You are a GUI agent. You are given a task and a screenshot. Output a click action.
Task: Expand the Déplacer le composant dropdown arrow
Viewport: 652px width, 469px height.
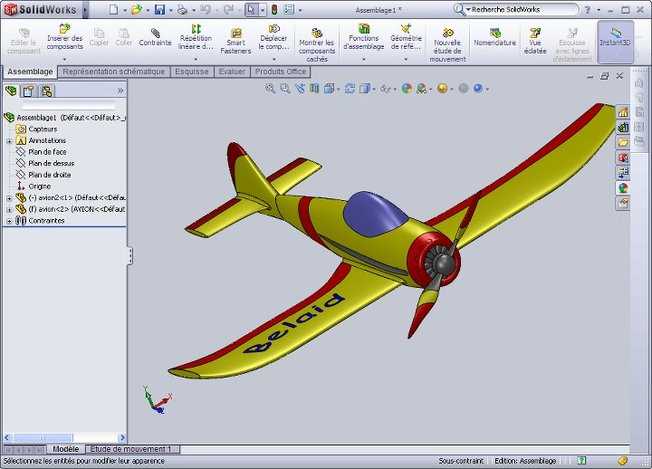tap(274, 59)
